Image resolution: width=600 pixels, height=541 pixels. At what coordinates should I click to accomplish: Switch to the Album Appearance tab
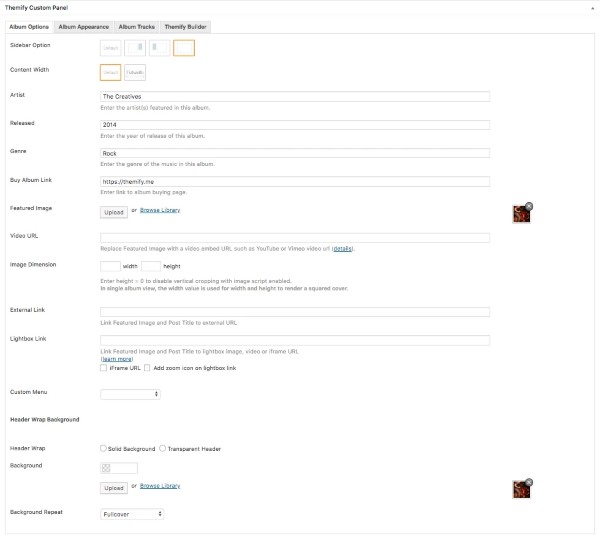tap(83, 26)
